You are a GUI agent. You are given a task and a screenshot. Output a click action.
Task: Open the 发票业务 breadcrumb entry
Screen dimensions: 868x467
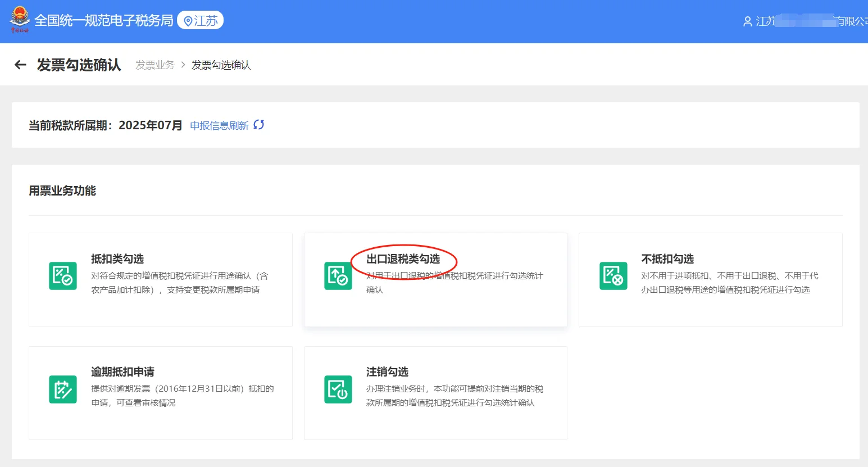pos(155,65)
